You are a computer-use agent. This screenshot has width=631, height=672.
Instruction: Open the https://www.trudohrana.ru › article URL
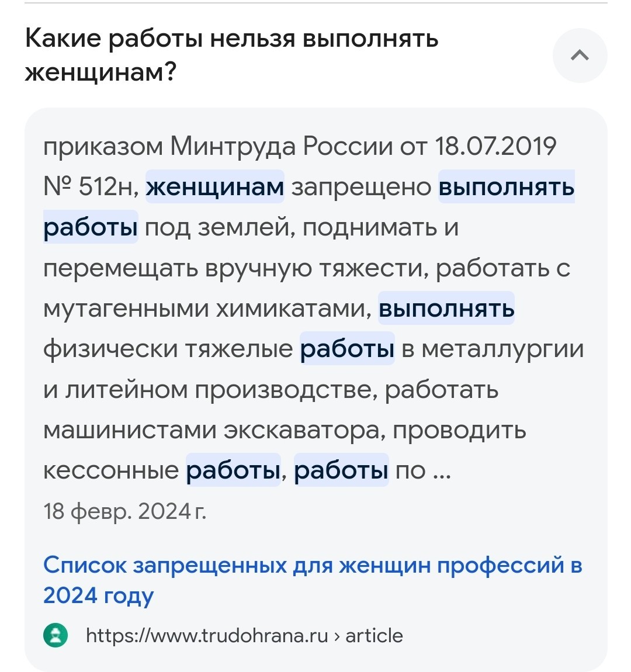(x=244, y=636)
